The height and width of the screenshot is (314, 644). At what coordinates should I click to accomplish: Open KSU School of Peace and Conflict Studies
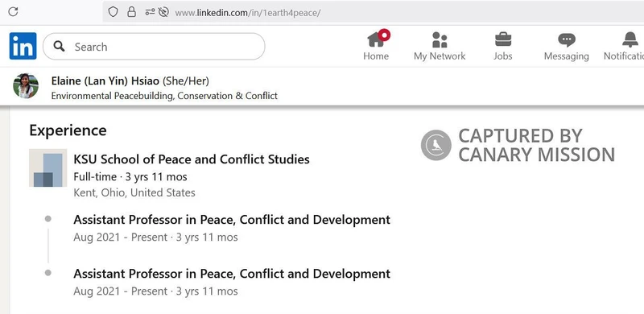pos(192,159)
